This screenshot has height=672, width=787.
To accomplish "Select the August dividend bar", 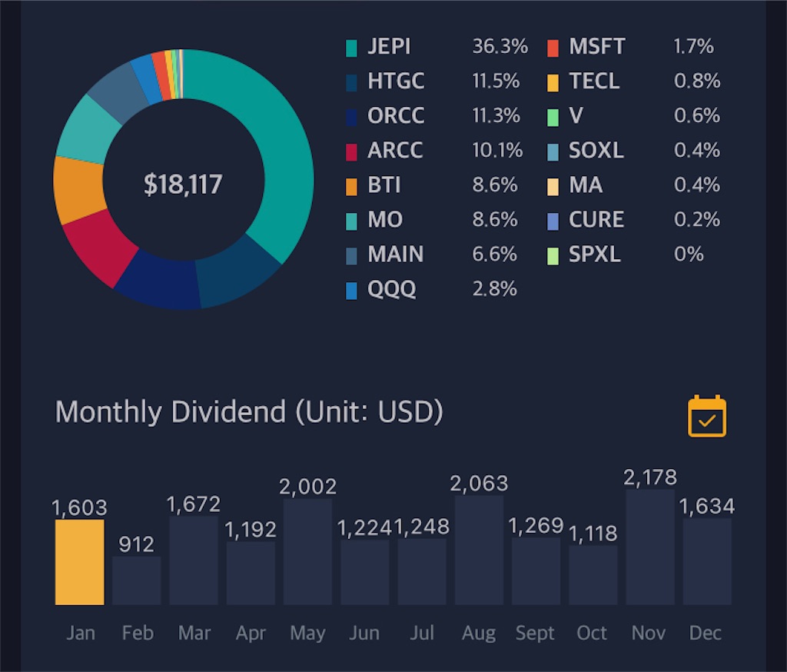I will coord(480,550).
